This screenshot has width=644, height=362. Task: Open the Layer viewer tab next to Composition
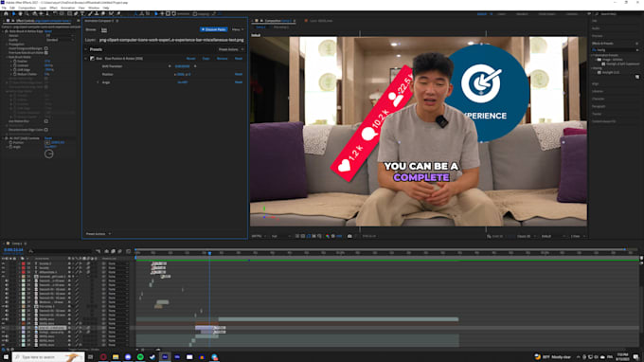point(321,21)
